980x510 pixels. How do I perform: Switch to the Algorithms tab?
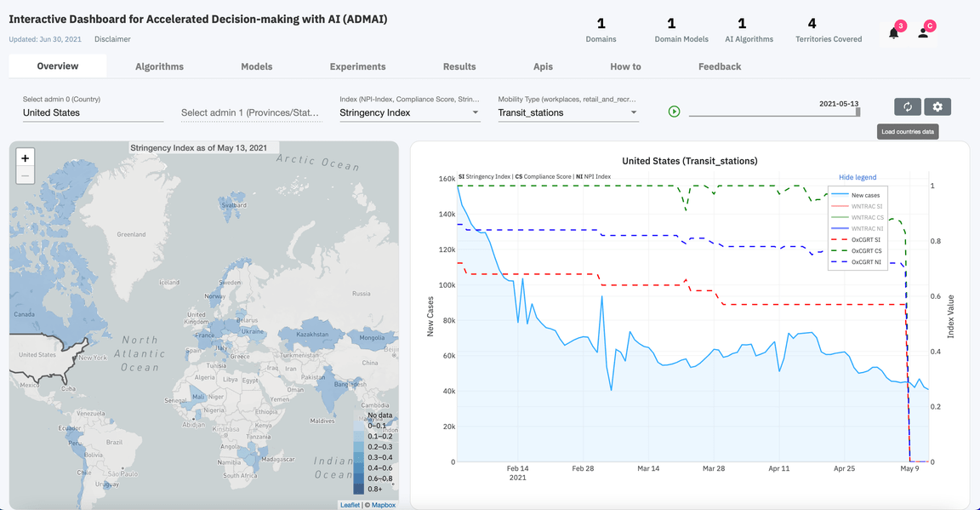(x=159, y=66)
